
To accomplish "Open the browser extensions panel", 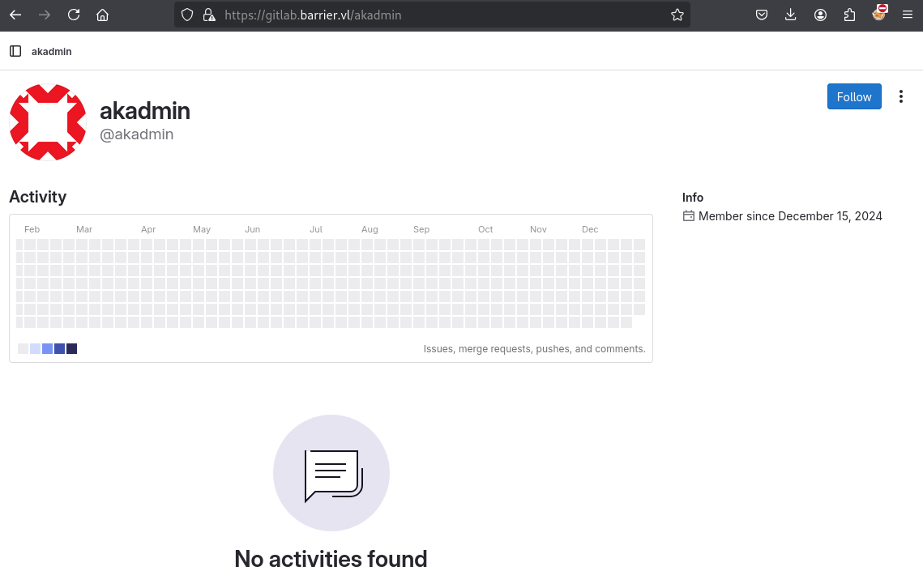I will pos(849,15).
